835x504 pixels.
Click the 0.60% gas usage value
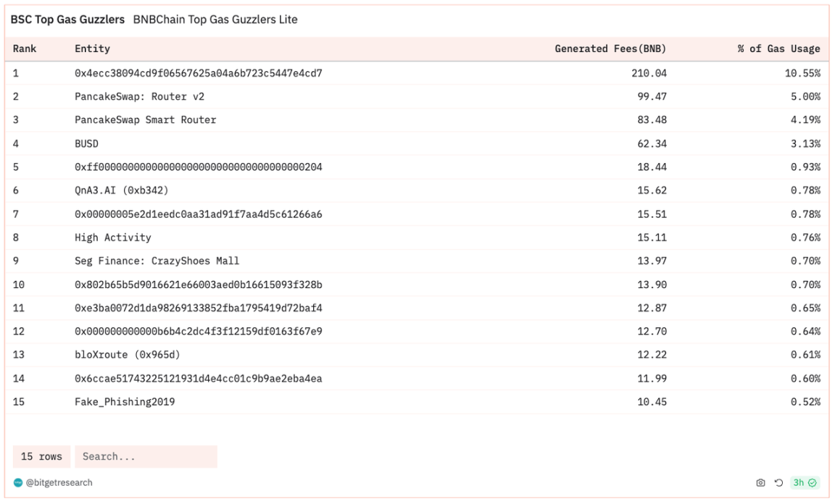point(806,379)
